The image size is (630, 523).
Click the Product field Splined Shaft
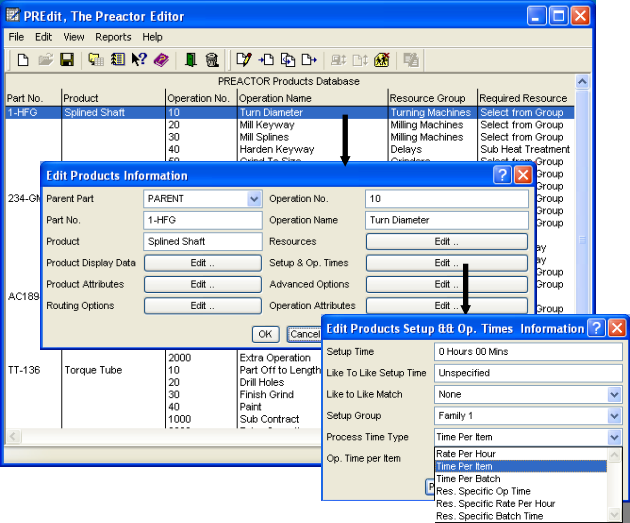(202, 241)
